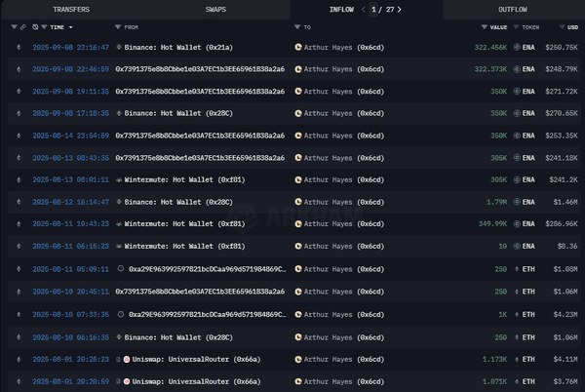Open the Swaps tab
This screenshot has width=585, height=392.
tap(216, 9)
